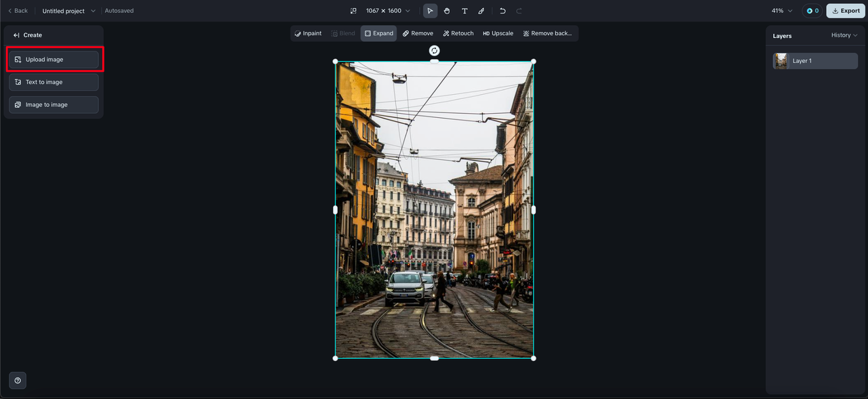The height and width of the screenshot is (399, 868).
Task: Select the Blend tool
Action: (343, 33)
